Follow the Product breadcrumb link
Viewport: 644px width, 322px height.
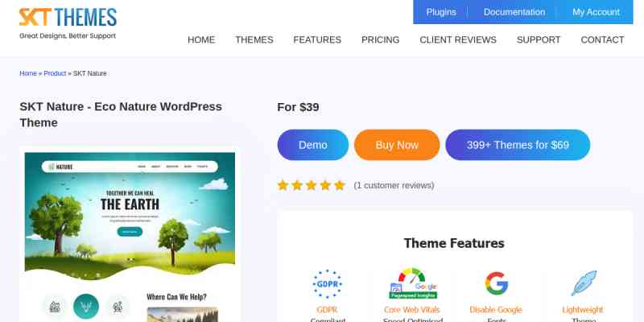click(55, 73)
